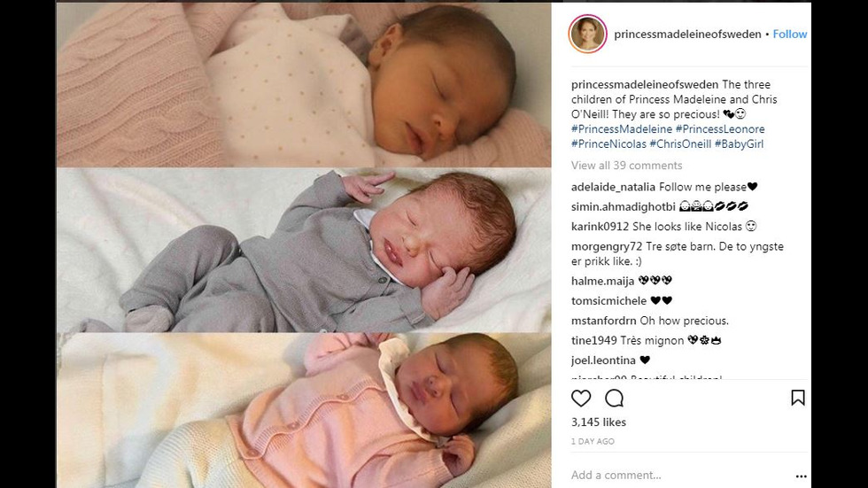Expand View all 39 comments
This screenshot has width=868, height=488.
coord(627,166)
